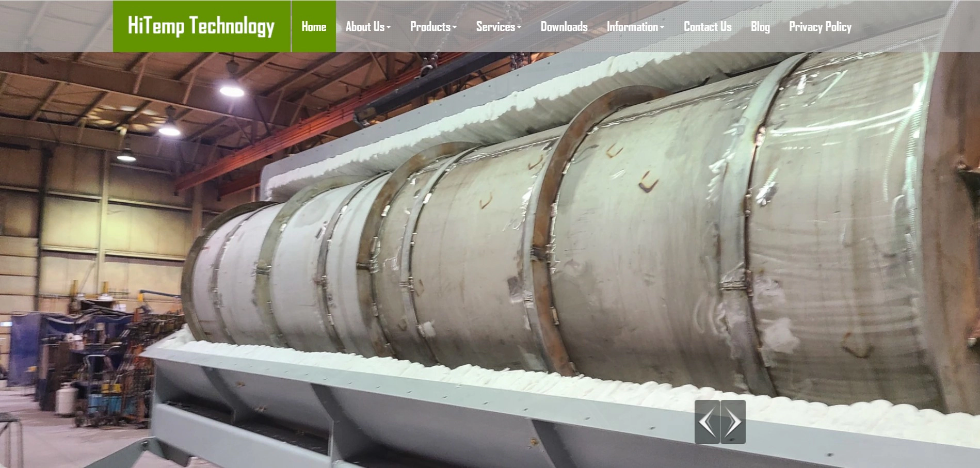Advance slideshow with right arrow
The image size is (980, 468).
(733, 422)
